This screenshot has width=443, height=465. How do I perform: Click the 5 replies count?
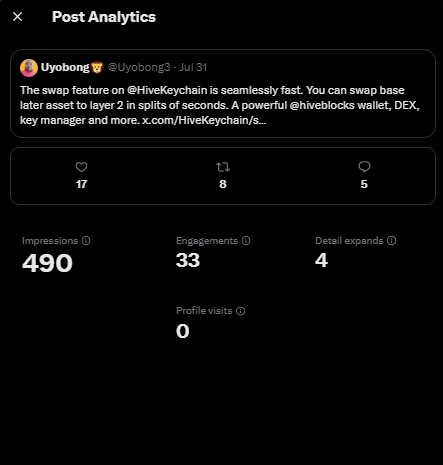(x=364, y=184)
